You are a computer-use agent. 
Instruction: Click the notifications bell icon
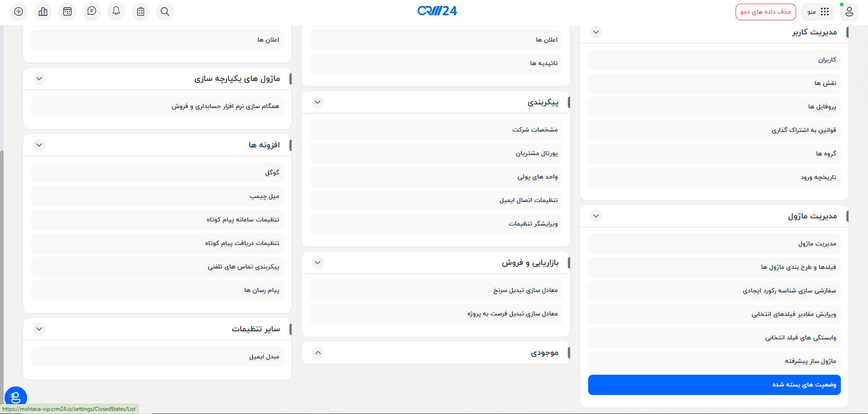116,11
